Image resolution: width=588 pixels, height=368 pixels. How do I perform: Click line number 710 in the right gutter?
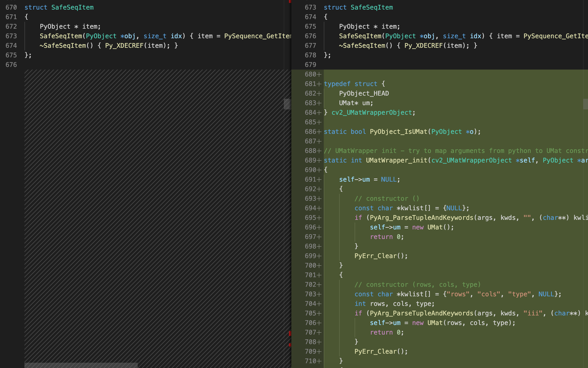[x=310, y=361]
